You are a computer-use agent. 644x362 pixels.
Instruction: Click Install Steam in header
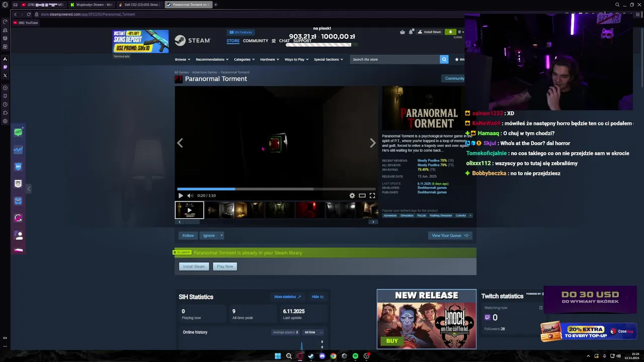point(430,32)
